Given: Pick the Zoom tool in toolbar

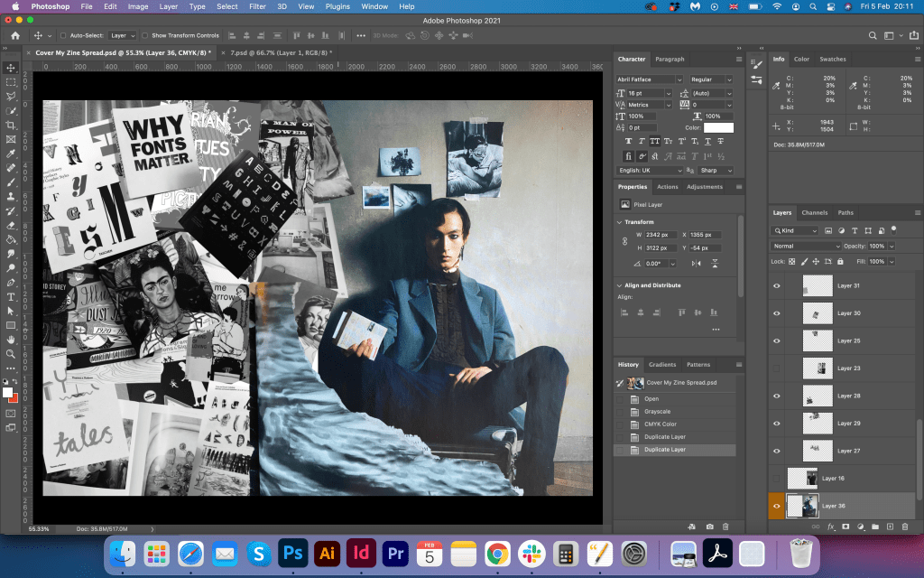Looking at the screenshot, I should (x=11, y=353).
